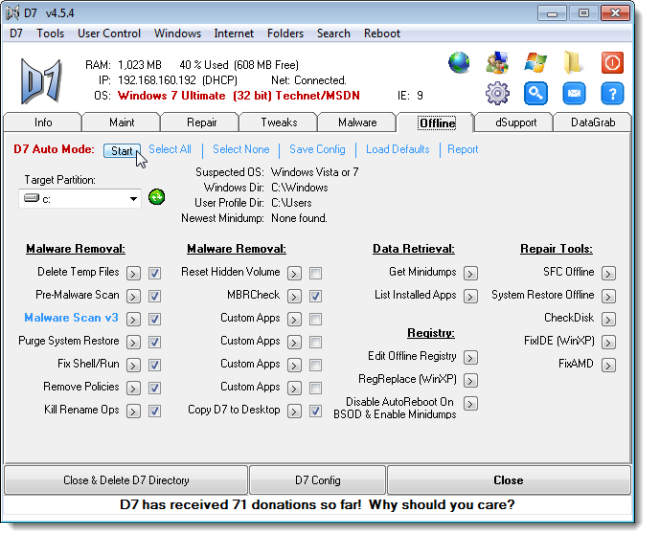This screenshot has width=650, height=538.
Task: Click the blue globe Internet icon
Action: [x=459, y=63]
